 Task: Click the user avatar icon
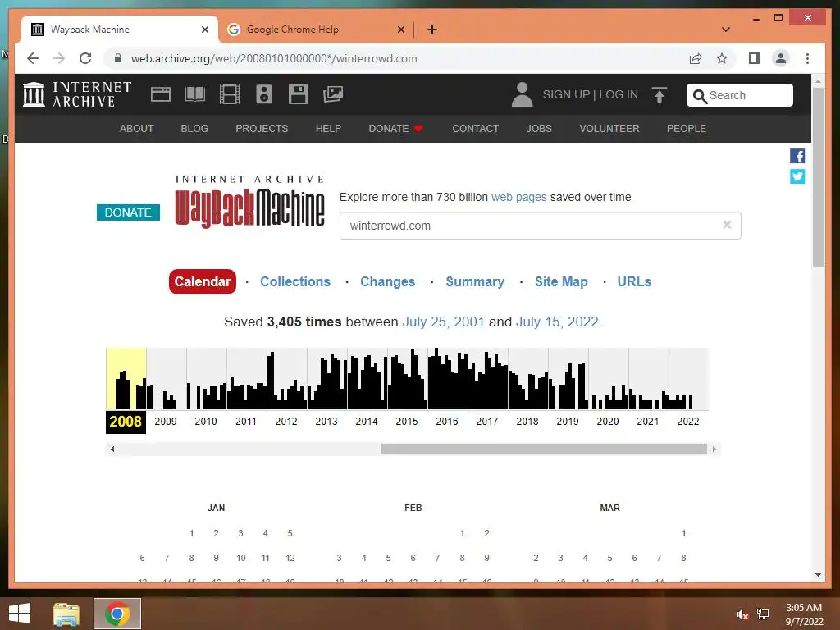522,94
